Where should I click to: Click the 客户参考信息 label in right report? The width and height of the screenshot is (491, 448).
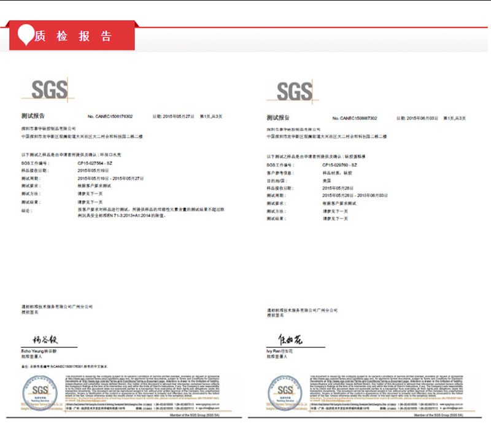[x=280, y=173]
